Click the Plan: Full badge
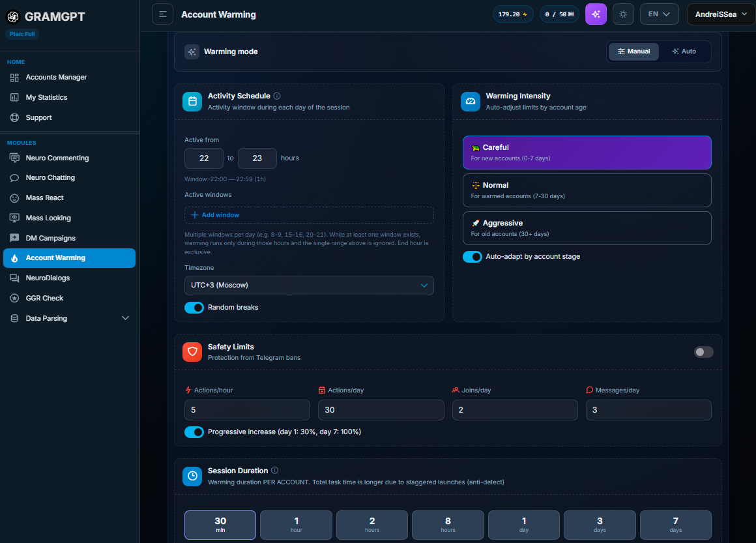Viewport: 756px width, 543px height. pyautogui.click(x=22, y=35)
